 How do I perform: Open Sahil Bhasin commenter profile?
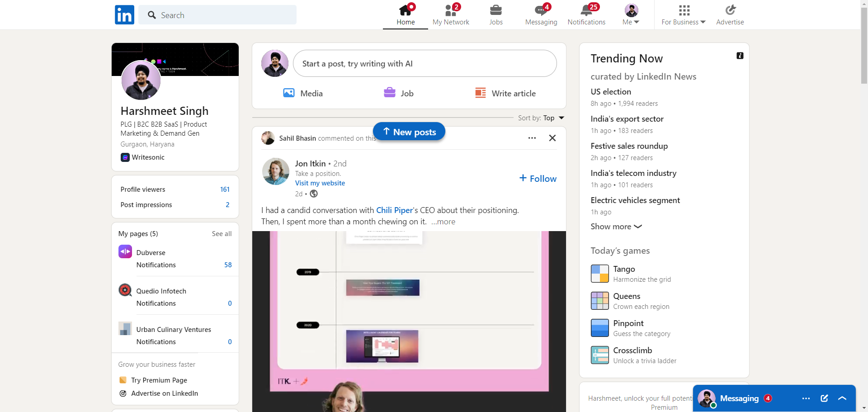coord(297,138)
